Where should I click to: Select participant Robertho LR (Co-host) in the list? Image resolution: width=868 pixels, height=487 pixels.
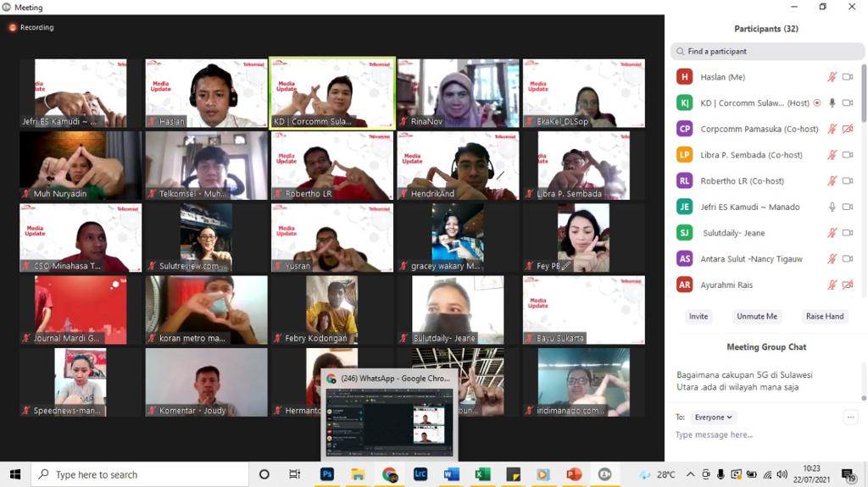(x=742, y=181)
